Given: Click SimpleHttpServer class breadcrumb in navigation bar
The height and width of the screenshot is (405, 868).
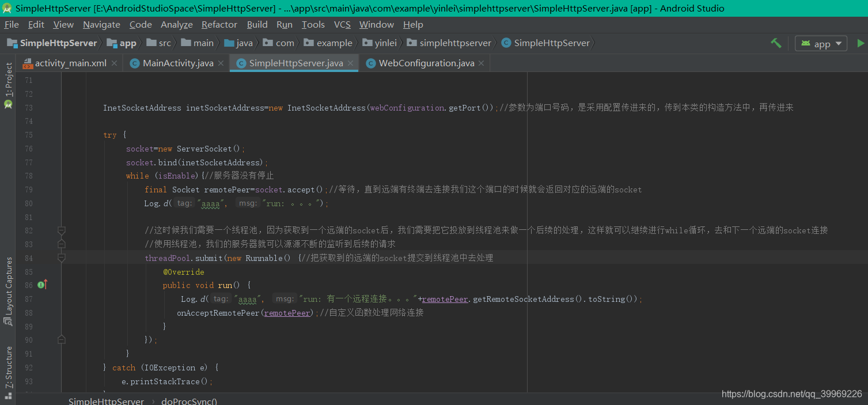Looking at the screenshot, I should pyautogui.click(x=546, y=43).
